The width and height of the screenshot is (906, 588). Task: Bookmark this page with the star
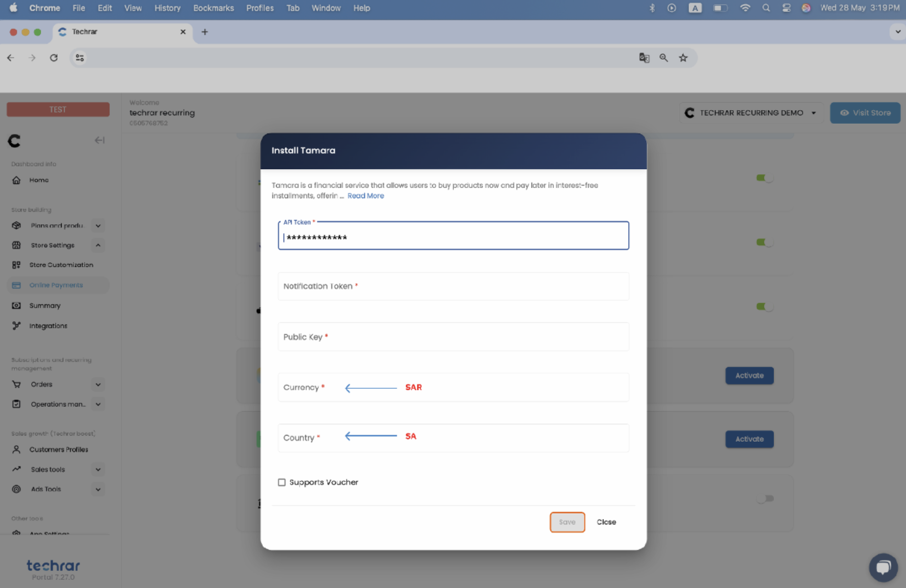(683, 58)
